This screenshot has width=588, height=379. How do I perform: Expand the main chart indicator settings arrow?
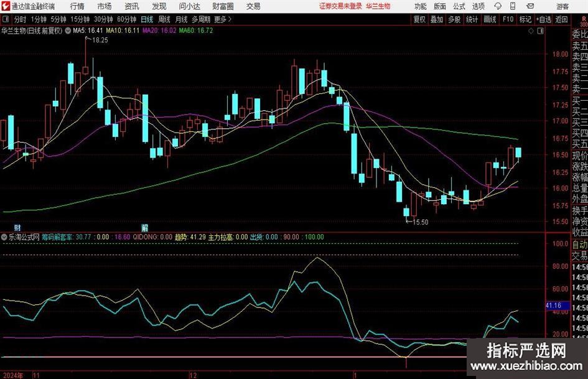(x=68, y=30)
